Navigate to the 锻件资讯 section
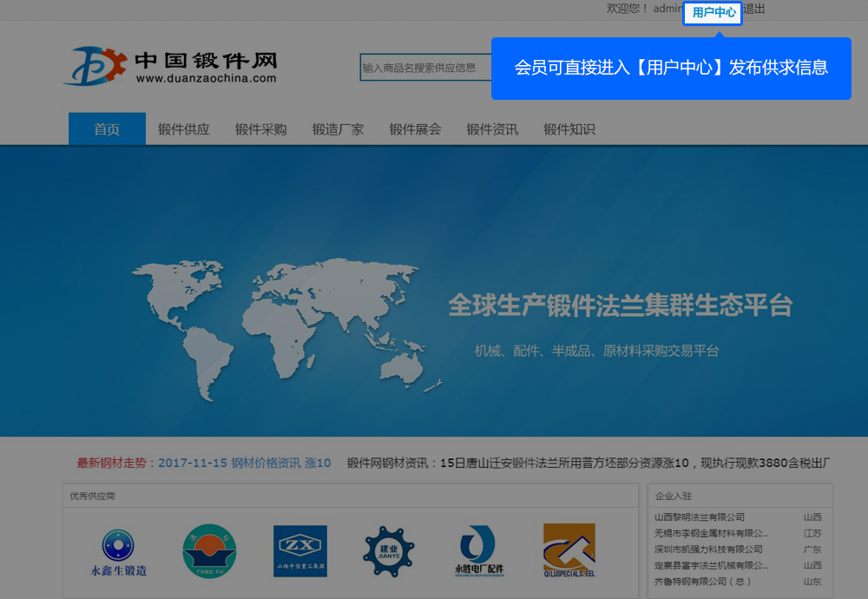 (493, 129)
